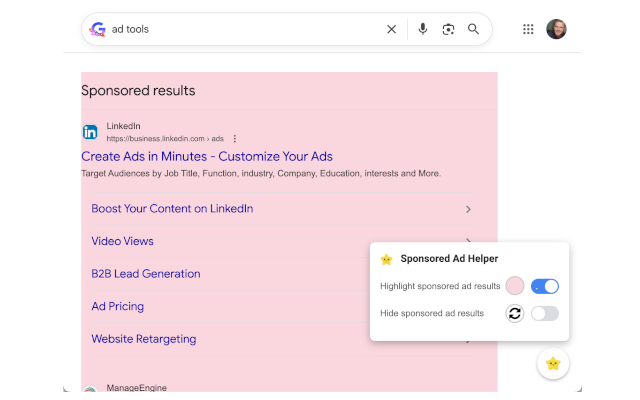Enable Hide sponsored ad results toggle
The height and width of the screenshot is (400, 640).
click(544, 313)
